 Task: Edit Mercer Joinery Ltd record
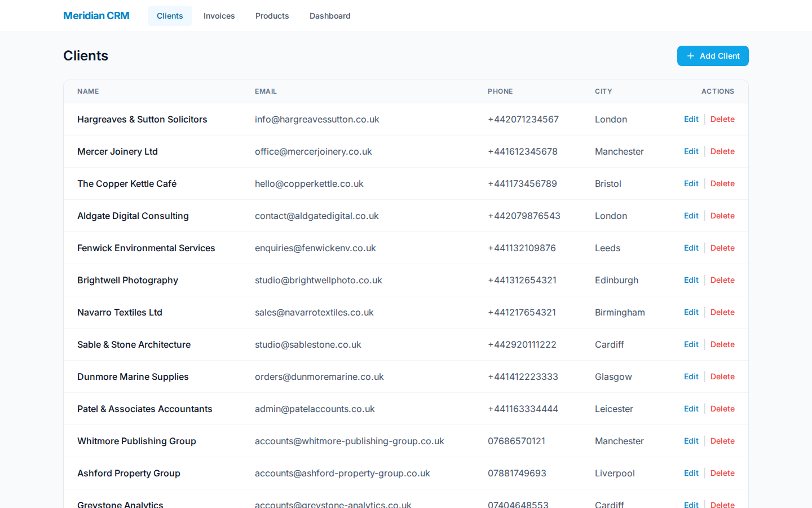tap(691, 151)
